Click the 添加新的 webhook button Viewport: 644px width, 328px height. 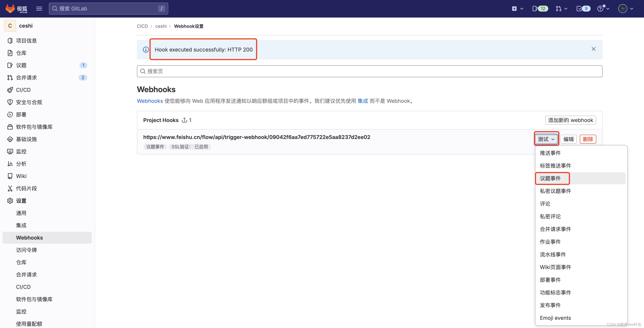(570, 120)
